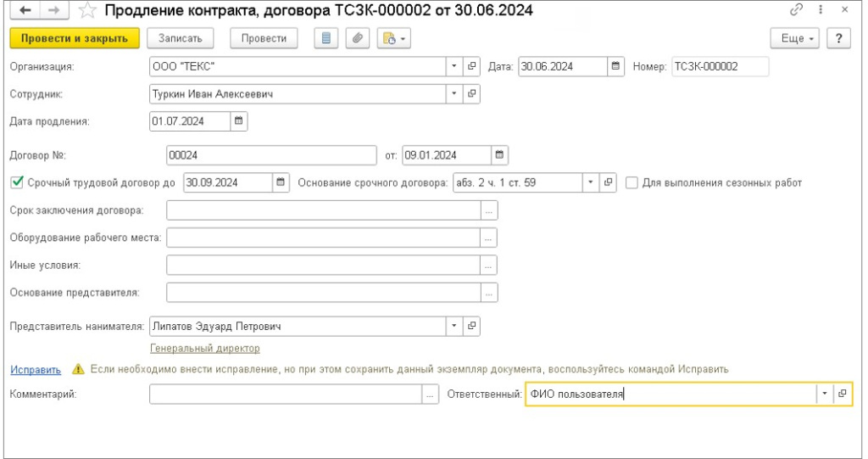Screen dimensions: 868x459
Task: Open the Ответственный dropdown list
Action: coord(824,394)
